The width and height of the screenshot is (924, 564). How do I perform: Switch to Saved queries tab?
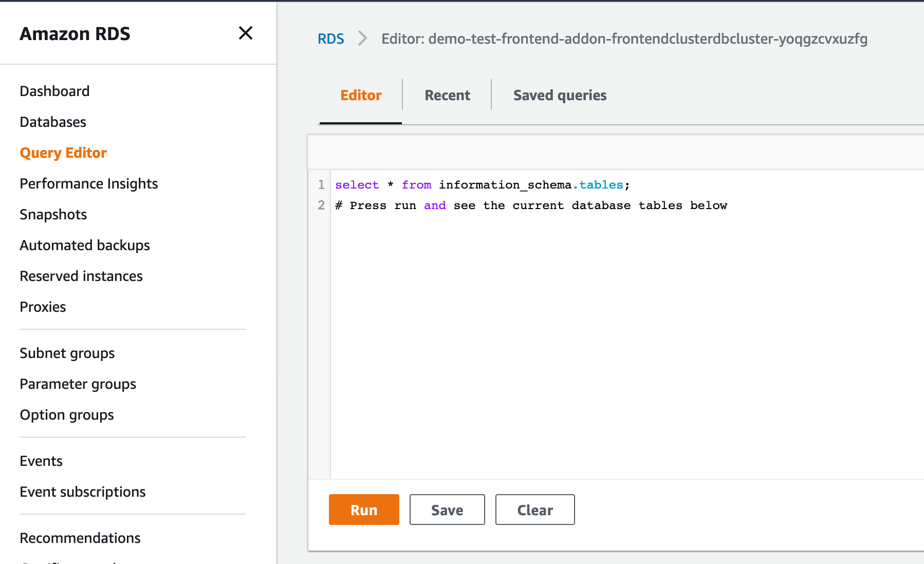(x=560, y=95)
